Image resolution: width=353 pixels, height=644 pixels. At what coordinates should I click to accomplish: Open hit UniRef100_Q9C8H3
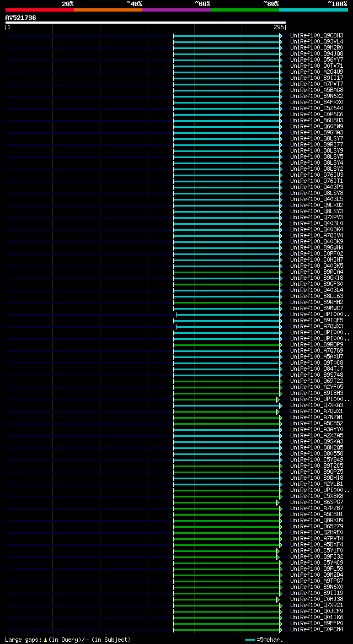(317, 36)
